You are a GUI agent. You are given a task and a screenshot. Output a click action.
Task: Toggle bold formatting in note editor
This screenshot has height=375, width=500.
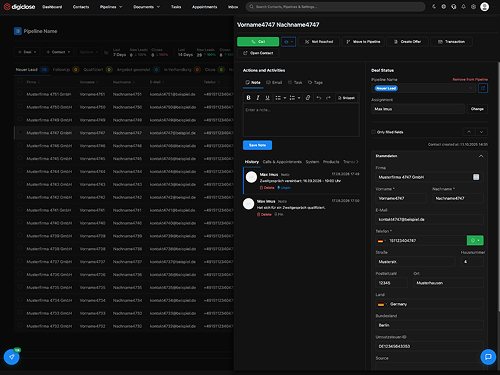point(248,98)
